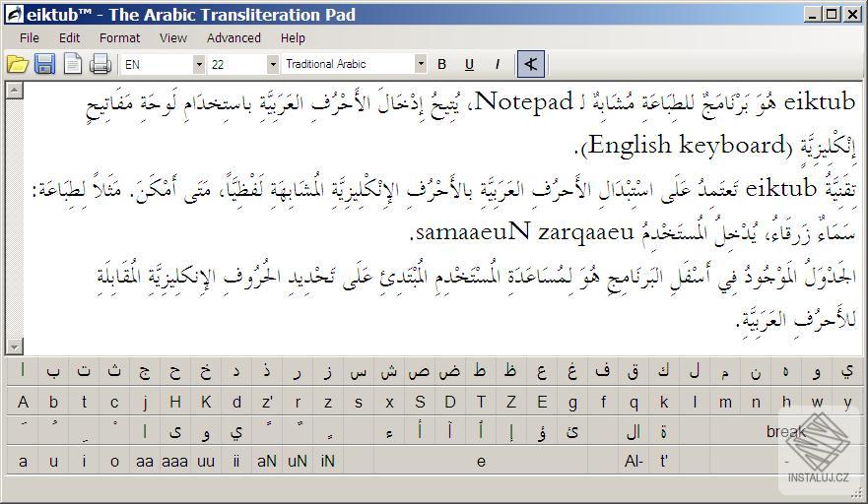Click the 'm' key in the letter table
Image resolution: width=868 pixels, height=504 pixels.
click(x=724, y=402)
